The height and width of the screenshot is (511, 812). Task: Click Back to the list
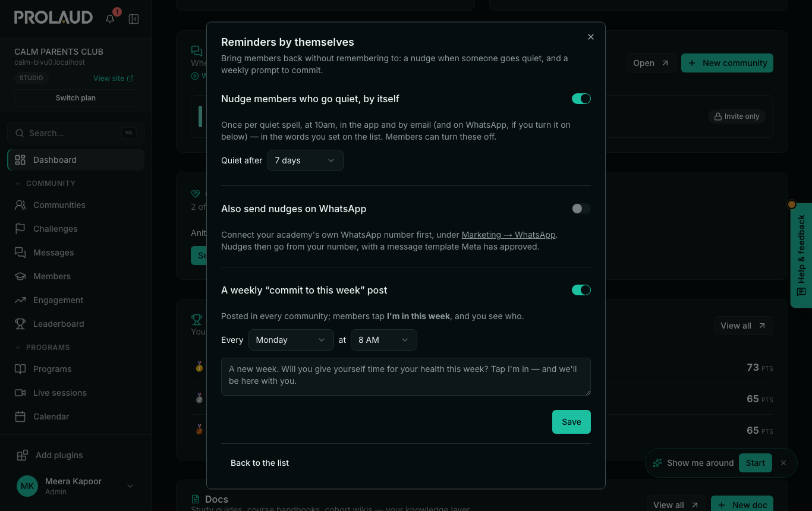click(260, 463)
